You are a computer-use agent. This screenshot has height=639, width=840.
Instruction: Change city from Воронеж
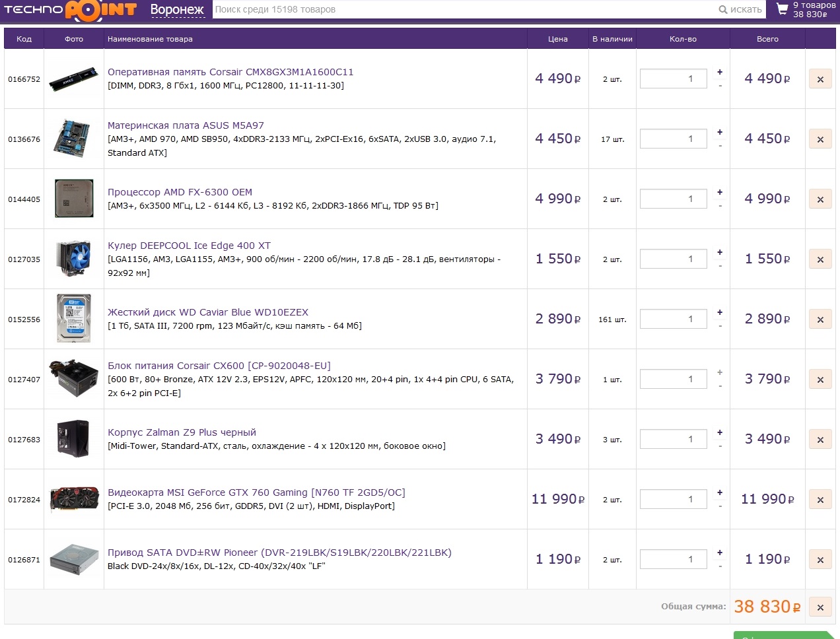pyautogui.click(x=177, y=10)
